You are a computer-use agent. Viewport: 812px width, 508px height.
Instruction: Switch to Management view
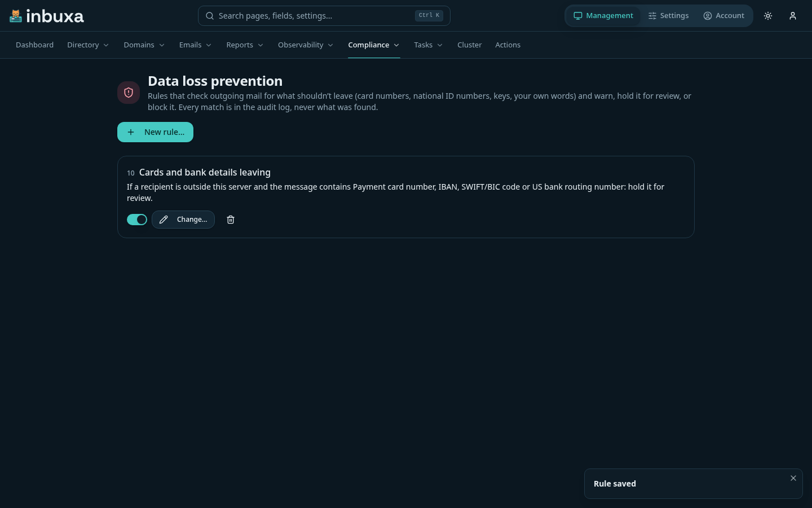tap(603, 16)
